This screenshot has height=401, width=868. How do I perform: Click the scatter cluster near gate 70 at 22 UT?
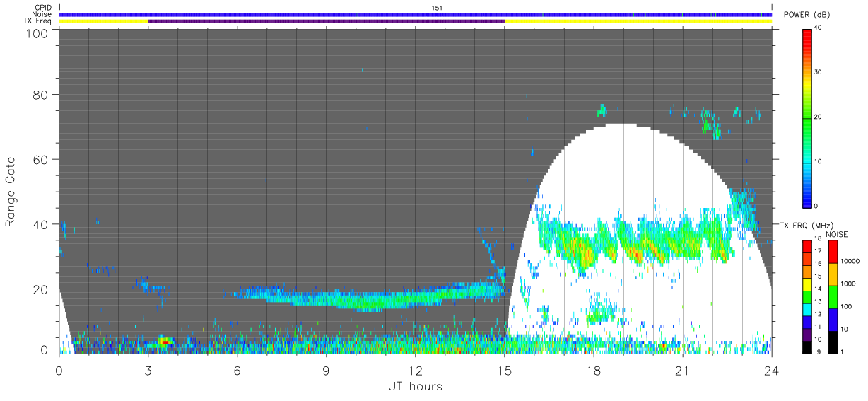(x=710, y=126)
